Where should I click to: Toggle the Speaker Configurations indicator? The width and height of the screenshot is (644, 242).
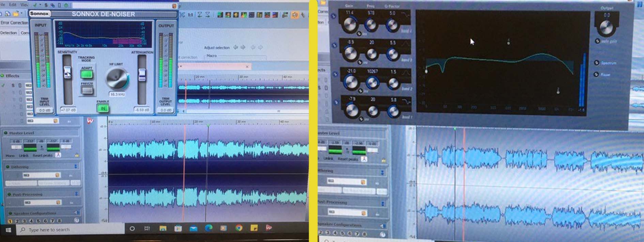click(x=10, y=213)
